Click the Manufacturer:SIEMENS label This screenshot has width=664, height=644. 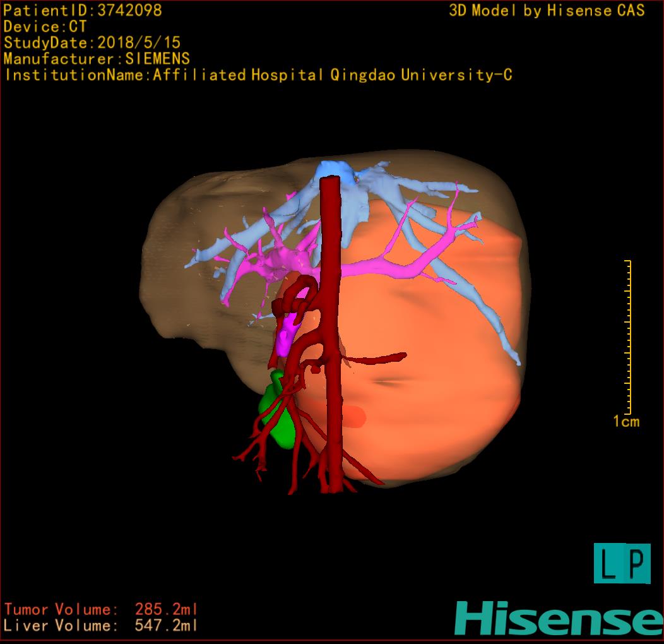[x=97, y=59]
